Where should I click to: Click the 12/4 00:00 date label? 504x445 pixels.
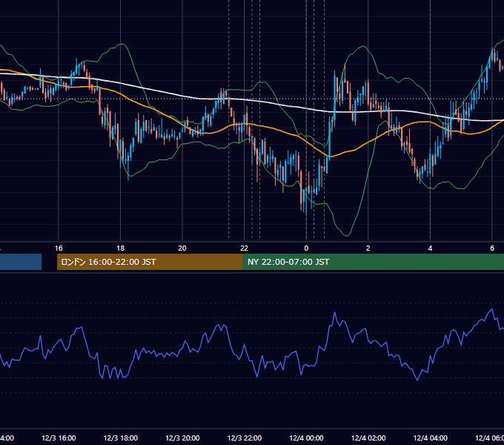(x=306, y=438)
